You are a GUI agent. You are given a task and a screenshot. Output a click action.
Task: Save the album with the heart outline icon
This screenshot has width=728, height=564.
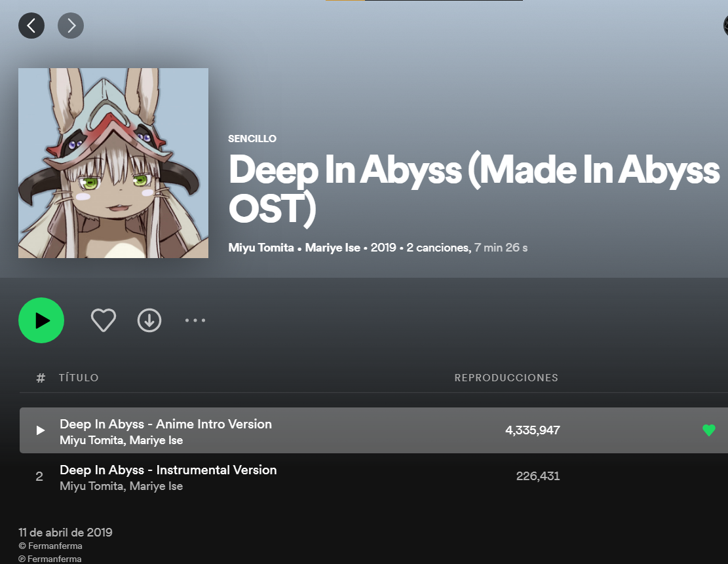point(103,320)
